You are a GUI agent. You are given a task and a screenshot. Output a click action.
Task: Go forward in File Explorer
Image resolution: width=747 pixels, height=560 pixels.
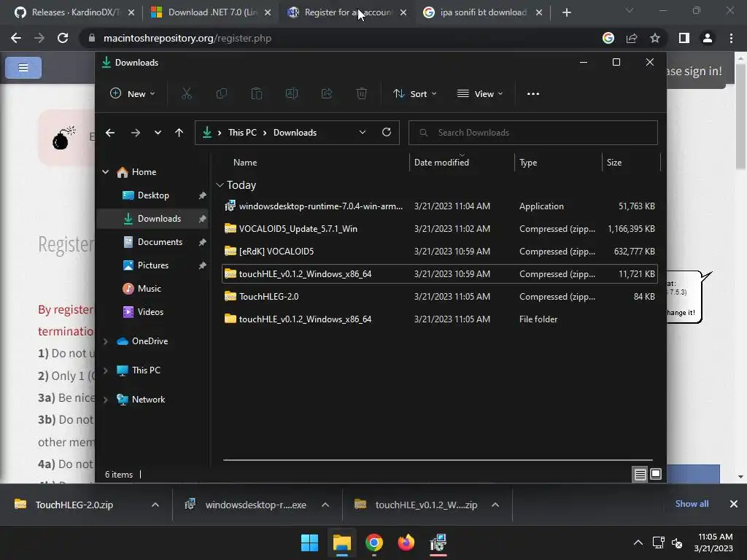(135, 133)
